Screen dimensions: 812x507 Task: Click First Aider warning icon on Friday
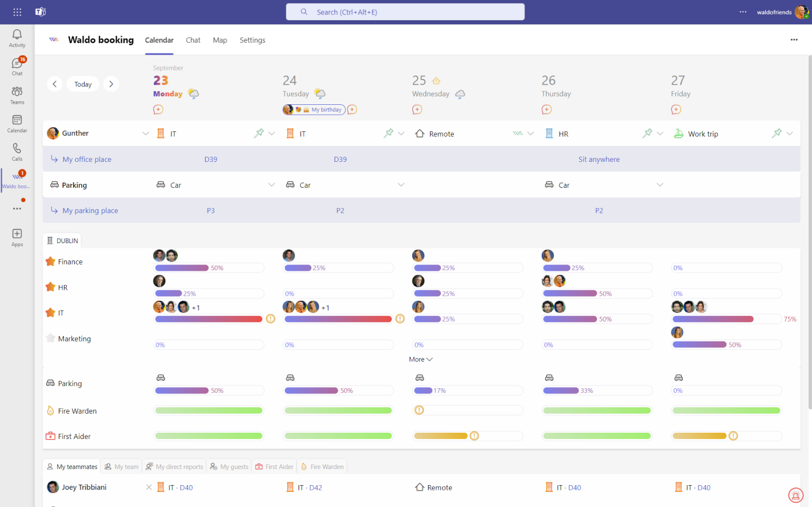(x=733, y=436)
